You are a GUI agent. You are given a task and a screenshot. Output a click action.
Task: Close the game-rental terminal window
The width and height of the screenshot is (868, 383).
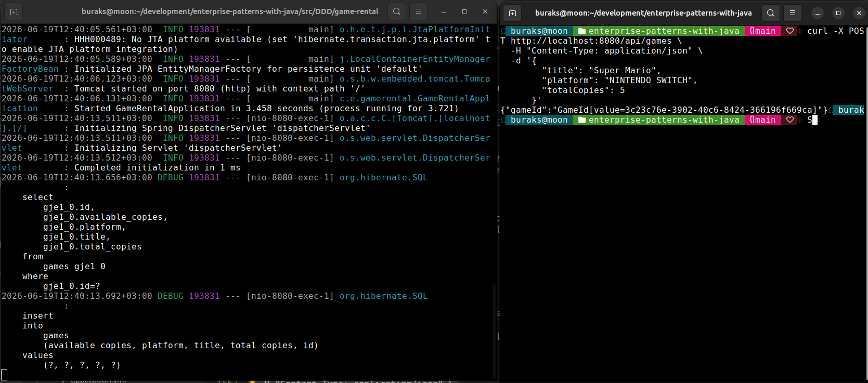click(485, 11)
